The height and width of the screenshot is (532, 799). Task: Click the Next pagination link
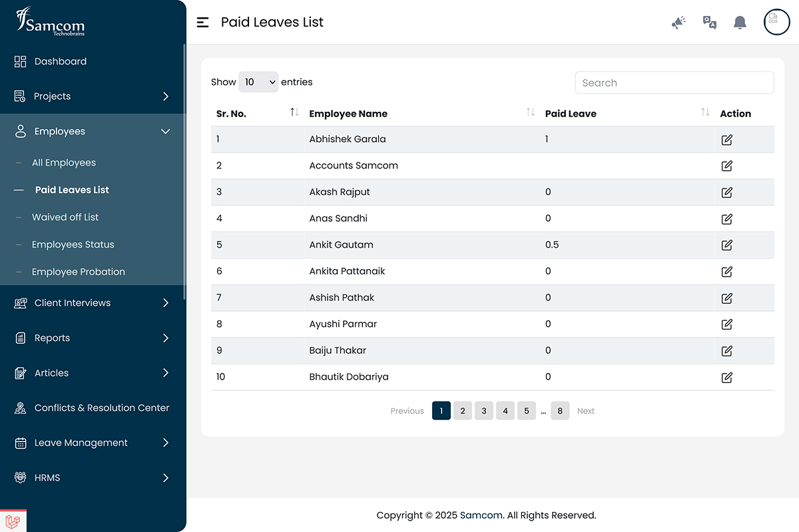click(586, 411)
